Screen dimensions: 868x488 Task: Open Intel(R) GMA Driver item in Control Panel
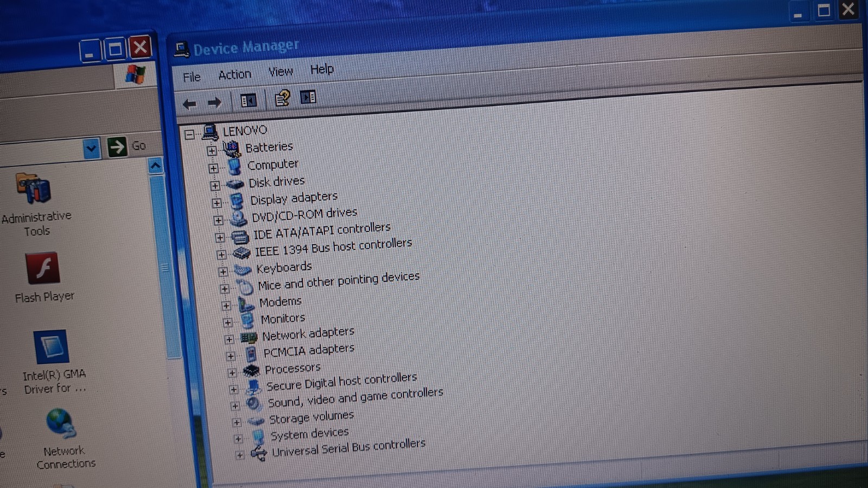(x=54, y=362)
